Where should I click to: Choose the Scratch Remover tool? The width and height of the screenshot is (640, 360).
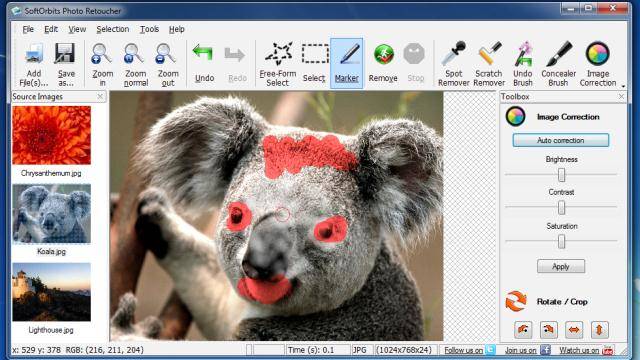coord(489,64)
